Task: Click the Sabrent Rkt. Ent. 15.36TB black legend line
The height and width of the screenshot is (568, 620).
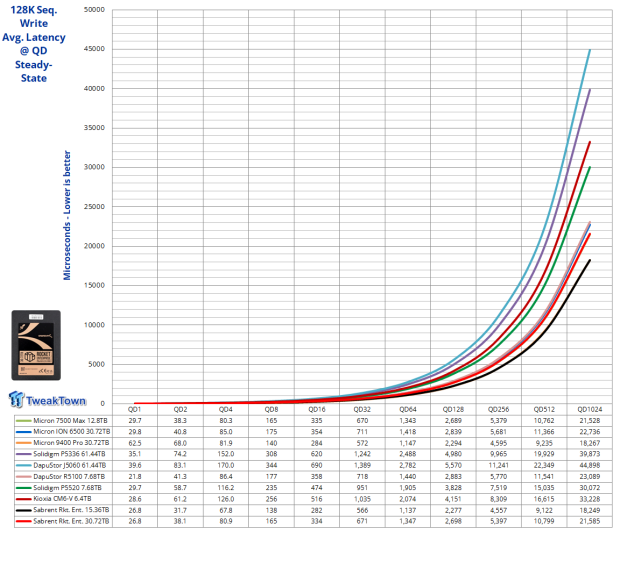Action: (x=23, y=510)
